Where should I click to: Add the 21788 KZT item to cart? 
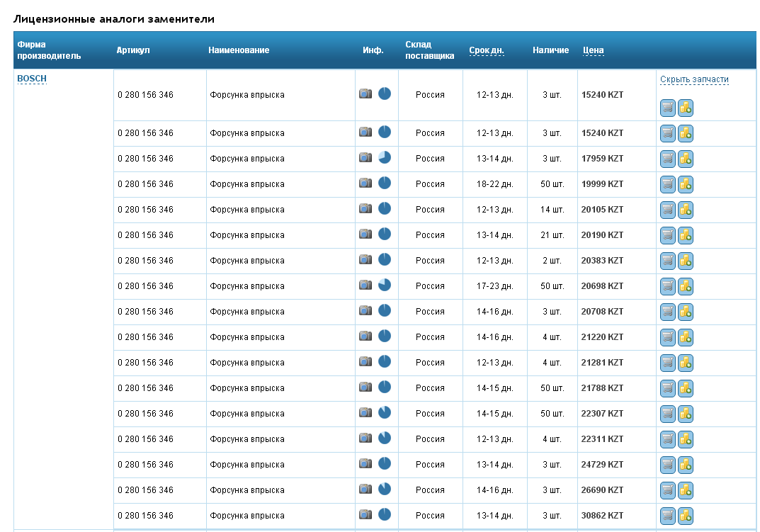(667, 388)
